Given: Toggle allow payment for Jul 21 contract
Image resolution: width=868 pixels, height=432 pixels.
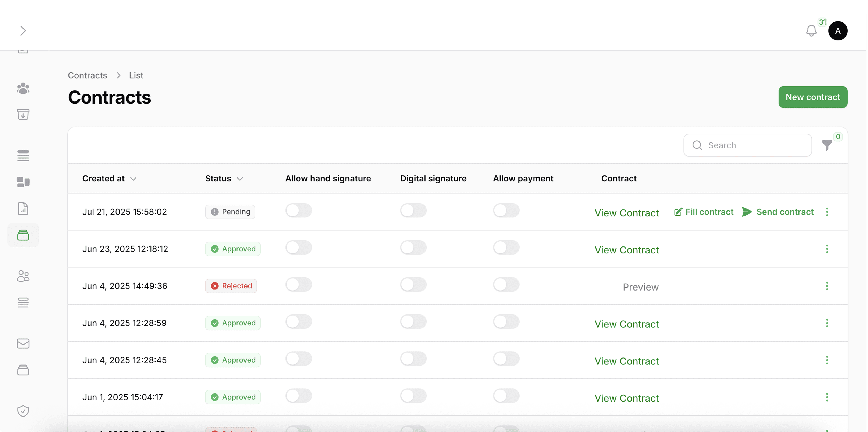Looking at the screenshot, I should pyautogui.click(x=506, y=210).
